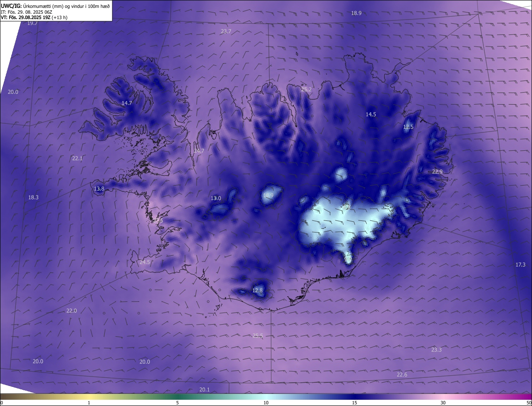This screenshot has width=532, height=406.
Task: Click the 1 tick on the color scale
Action: (x=89, y=403)
